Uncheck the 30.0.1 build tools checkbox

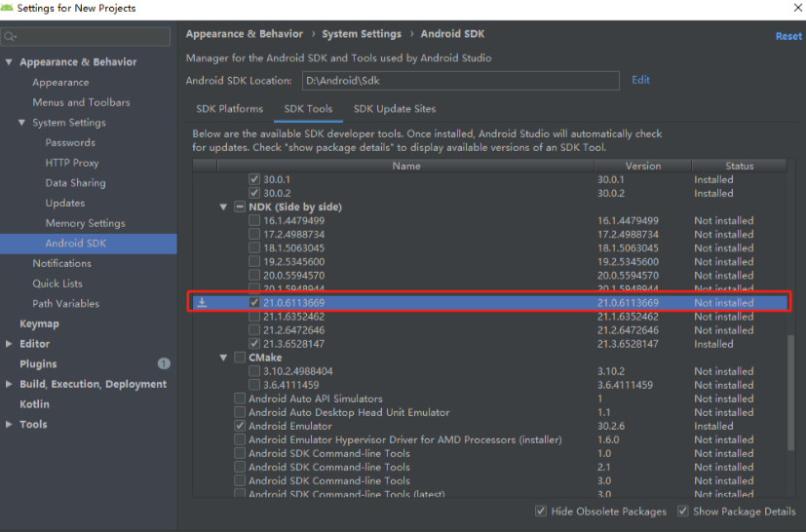click(x=254, y=179)
